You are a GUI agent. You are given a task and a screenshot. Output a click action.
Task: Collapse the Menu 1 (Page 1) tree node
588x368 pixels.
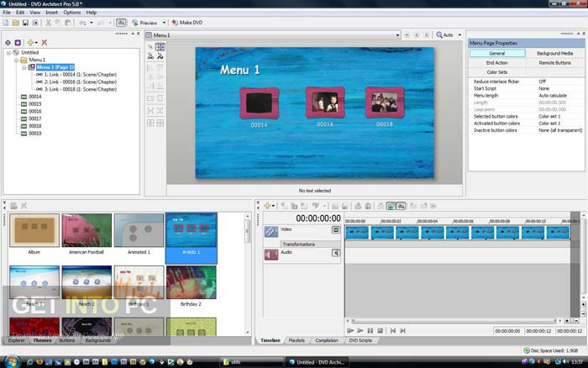24,67
